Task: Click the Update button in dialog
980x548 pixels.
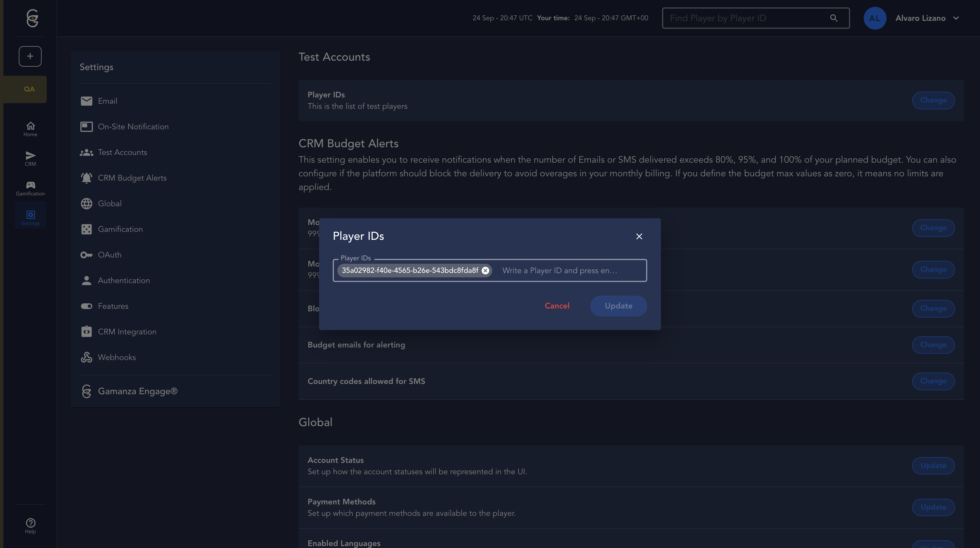Action: point(618,306)
